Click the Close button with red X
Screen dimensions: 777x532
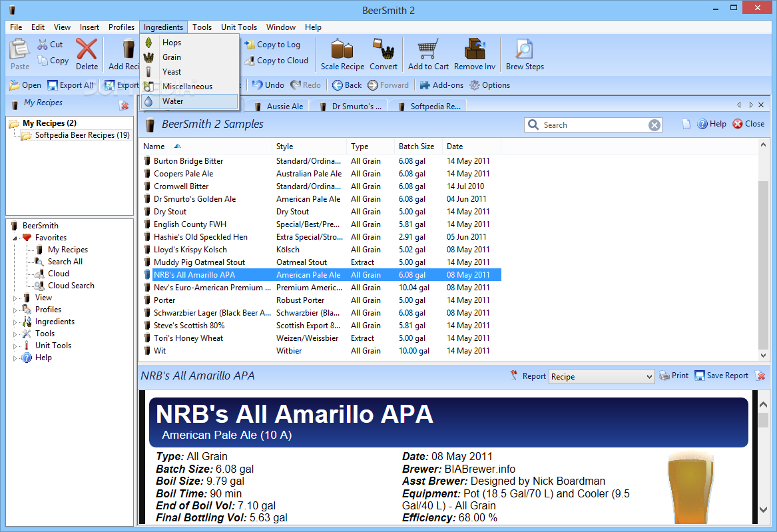(x=748, y=124)
